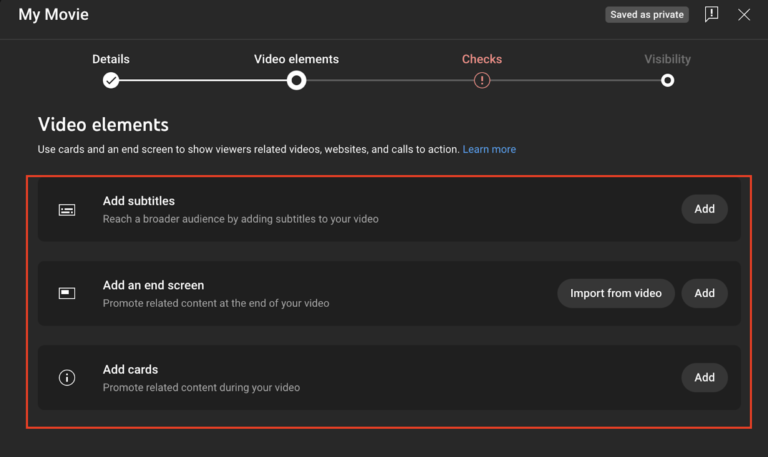Click the end screen icon
The width and height of the screenshot is (768, 457).
(67, 293)
